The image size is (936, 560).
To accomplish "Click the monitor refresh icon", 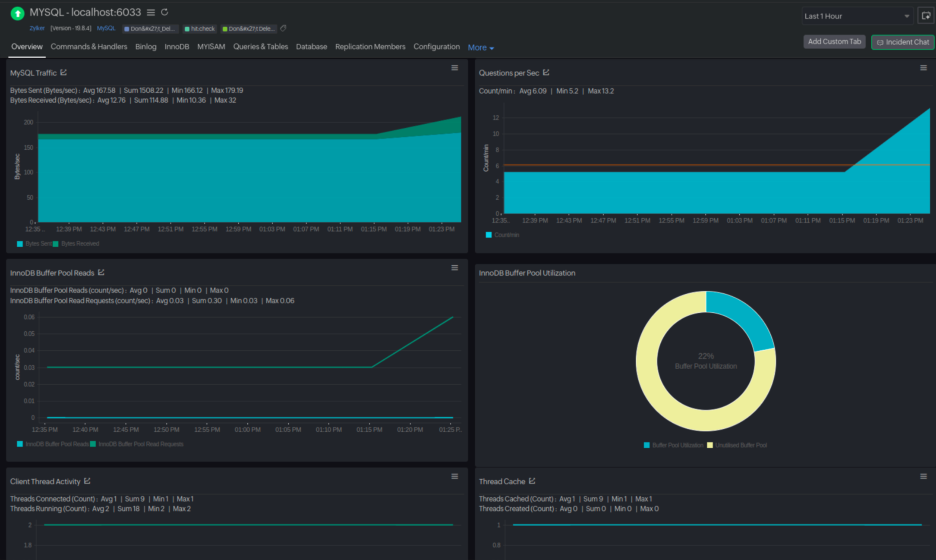I will [164, 12].
